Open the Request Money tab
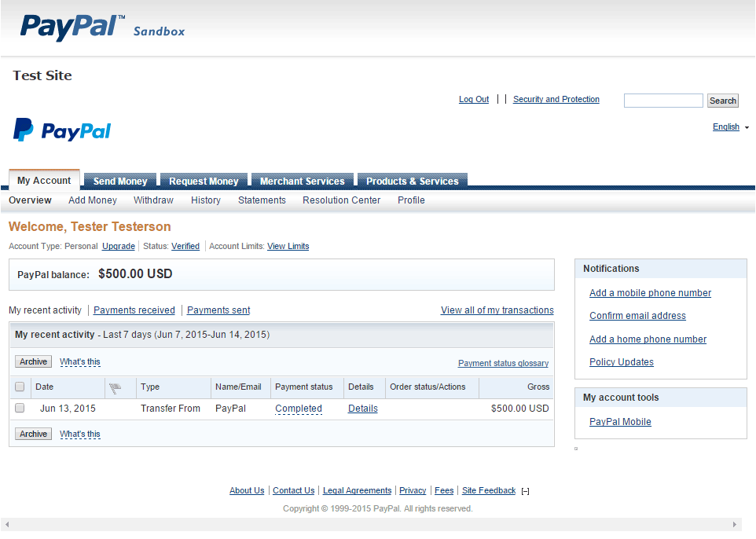The image size is (756, 539). (204, 181)
